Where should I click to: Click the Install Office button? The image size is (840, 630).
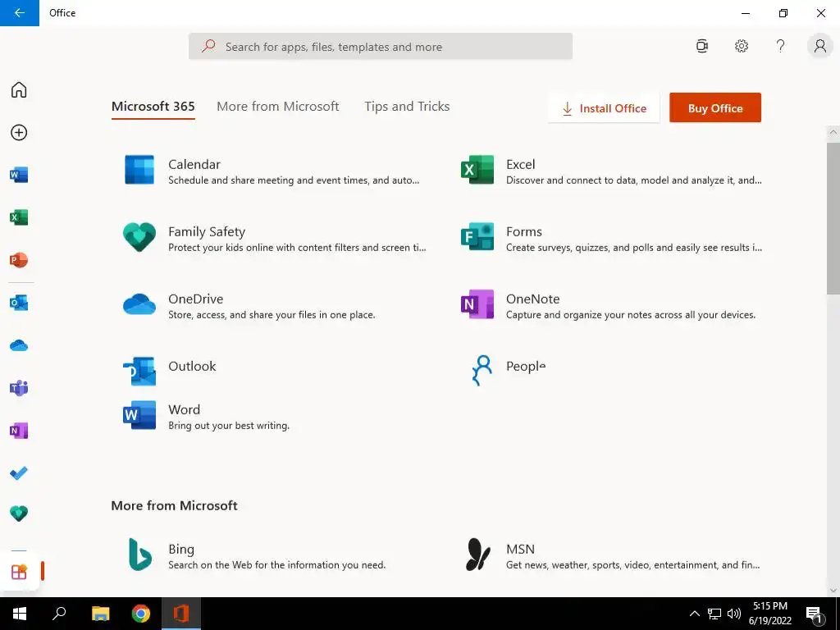(x=604, y=107)
